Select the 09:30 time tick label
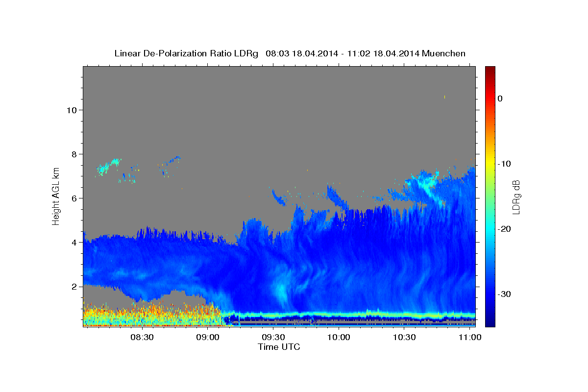 (x=273, y=338)
